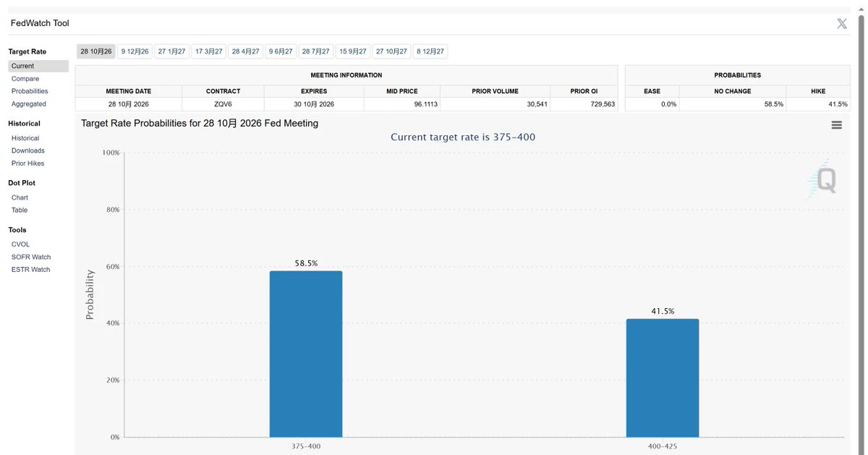868x455 pixels.
Task: Select the 17 3月27 meeting tab
Action: 209,51
